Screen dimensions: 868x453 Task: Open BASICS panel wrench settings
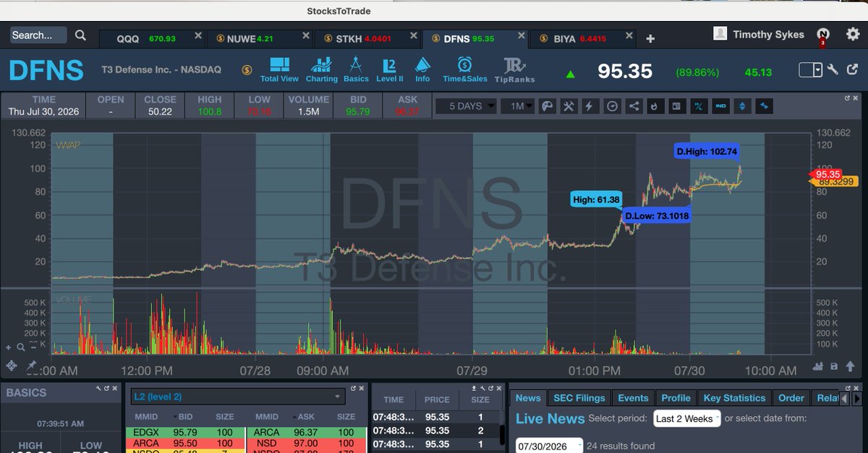click(98, 389)
